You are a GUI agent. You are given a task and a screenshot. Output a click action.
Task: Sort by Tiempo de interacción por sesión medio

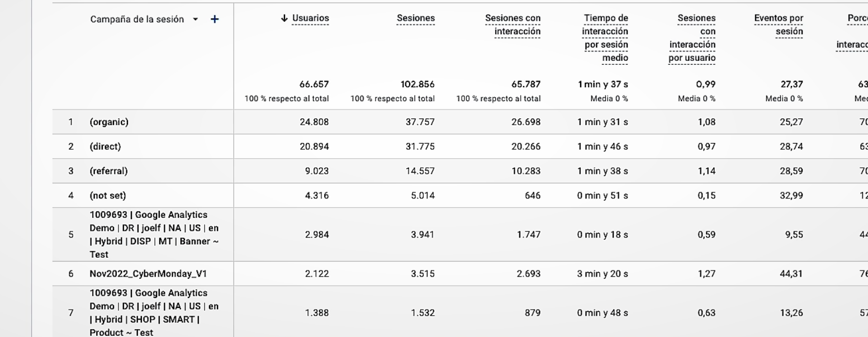(x=605, y=38)
